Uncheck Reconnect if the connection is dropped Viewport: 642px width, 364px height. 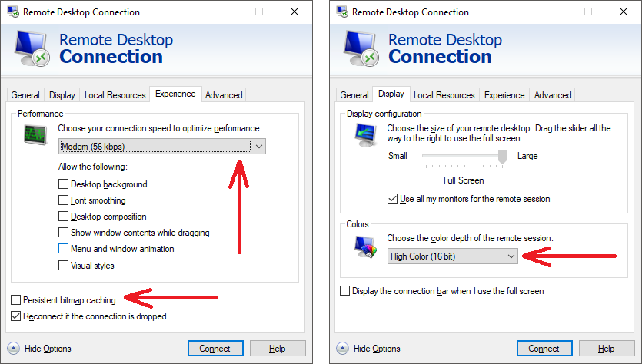[15, 316]
